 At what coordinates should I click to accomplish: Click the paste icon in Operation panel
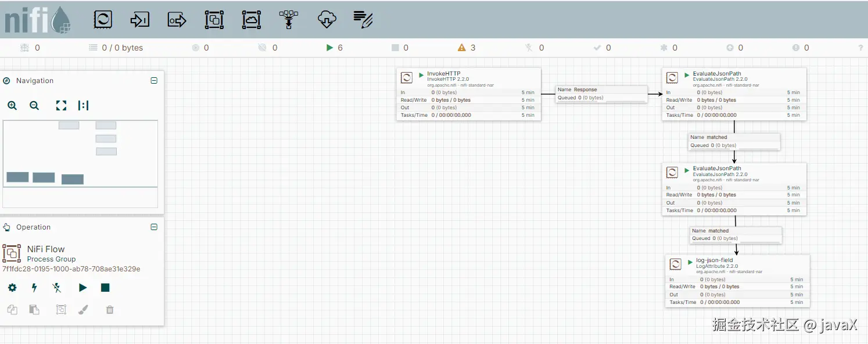(x=34, y=310)
